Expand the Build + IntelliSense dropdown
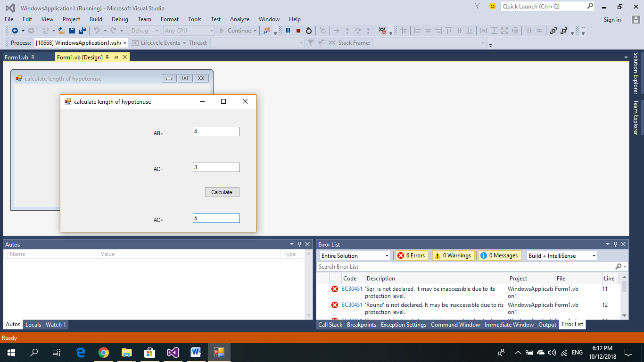Viewport: 644px width, 362px height. [562, 255]
